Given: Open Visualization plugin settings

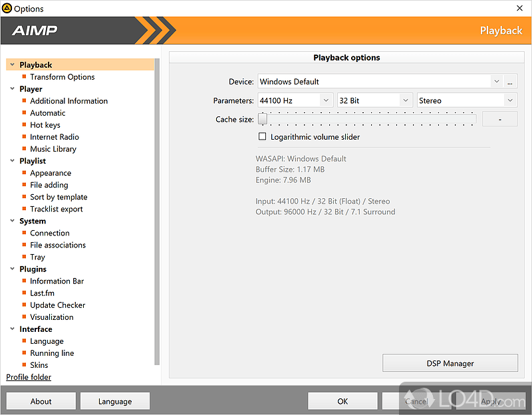Looking at the screenshot, I should tap(52, 317).
